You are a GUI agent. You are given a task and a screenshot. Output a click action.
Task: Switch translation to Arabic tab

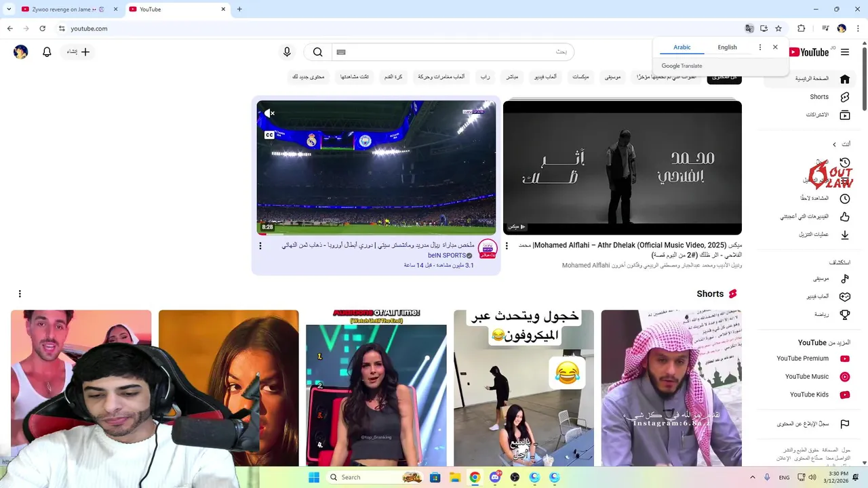(682, 47)
